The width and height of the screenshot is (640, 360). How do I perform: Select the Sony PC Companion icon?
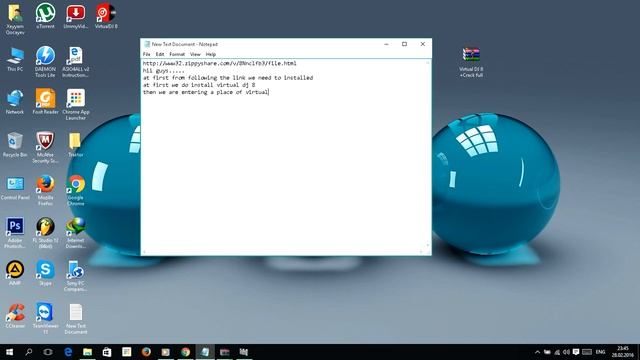[x=76, y=276]
